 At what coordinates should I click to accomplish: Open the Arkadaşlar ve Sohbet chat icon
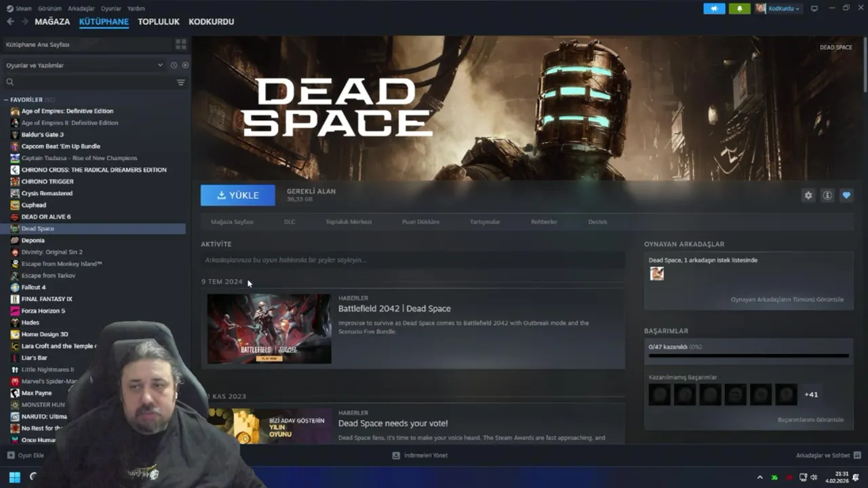point(857,455)
